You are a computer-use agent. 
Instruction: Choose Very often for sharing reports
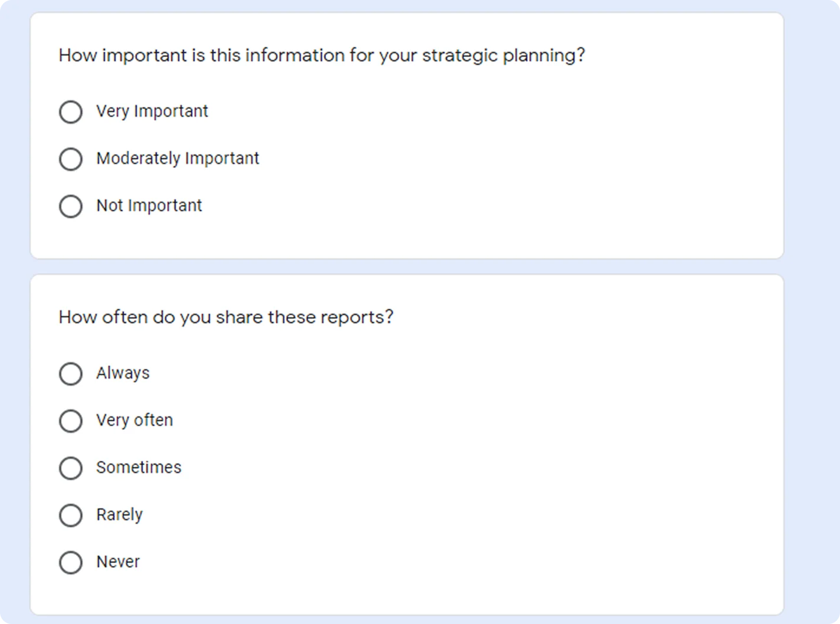tap(70, 421)
